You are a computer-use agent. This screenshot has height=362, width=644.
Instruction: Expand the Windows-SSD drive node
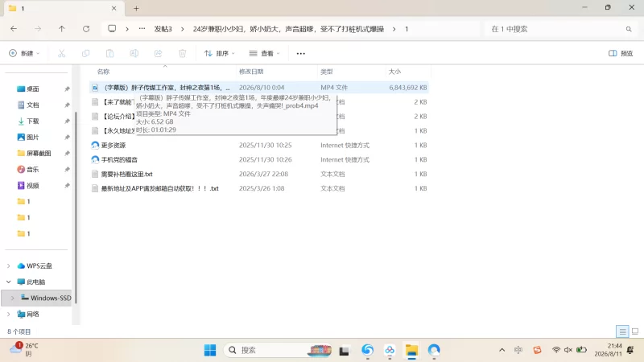(12, 298)
